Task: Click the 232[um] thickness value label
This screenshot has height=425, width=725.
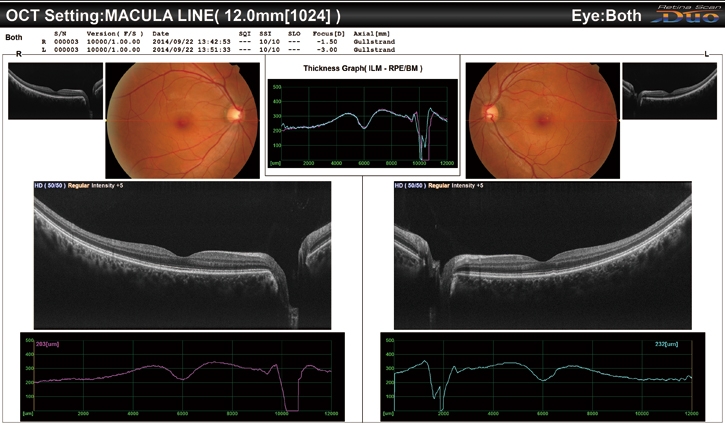Action: (x=676, y=343)
